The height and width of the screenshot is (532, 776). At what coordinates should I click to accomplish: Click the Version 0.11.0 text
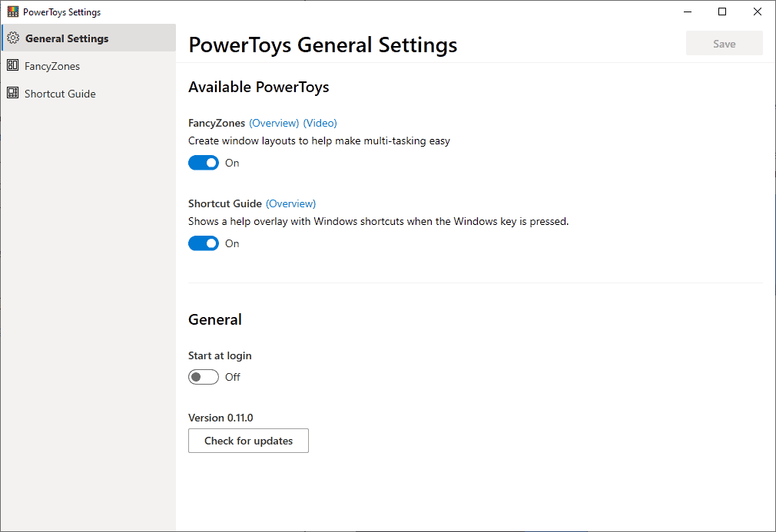pos(221,417)
